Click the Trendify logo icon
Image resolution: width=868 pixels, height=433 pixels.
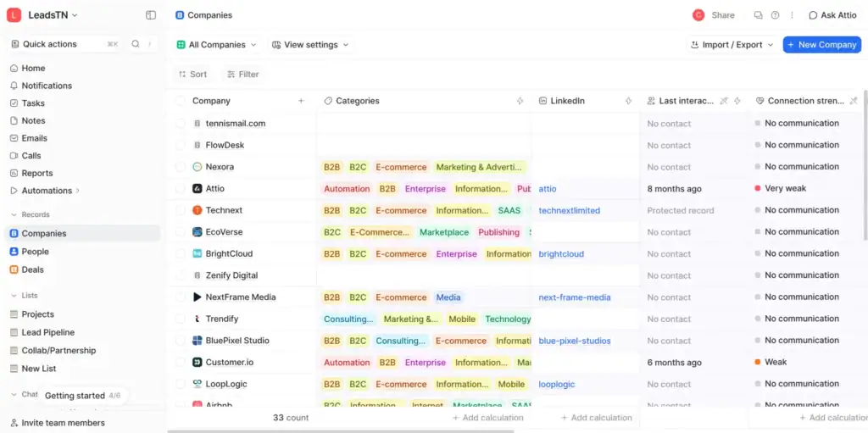click(x=197, y=319)
